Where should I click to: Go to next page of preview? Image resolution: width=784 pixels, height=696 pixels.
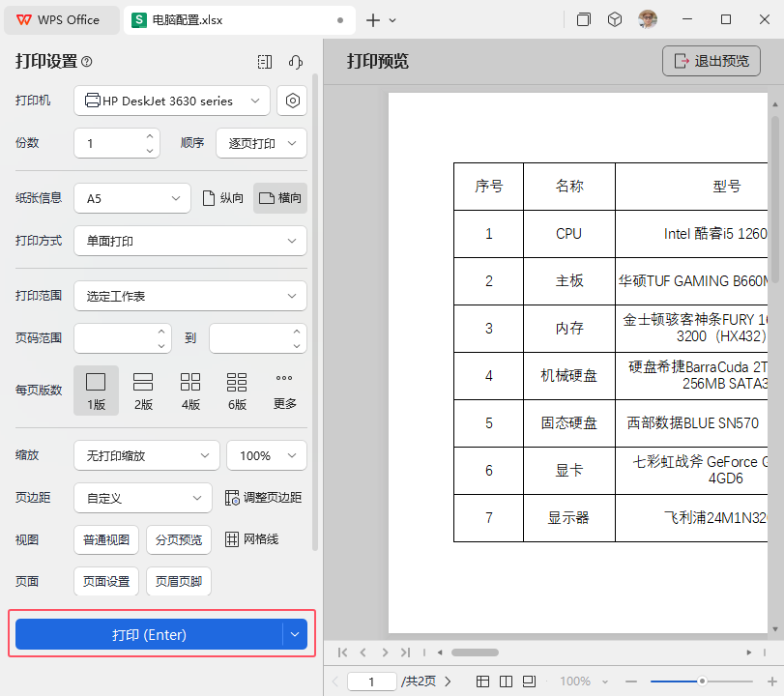click(x=448, y=681)
